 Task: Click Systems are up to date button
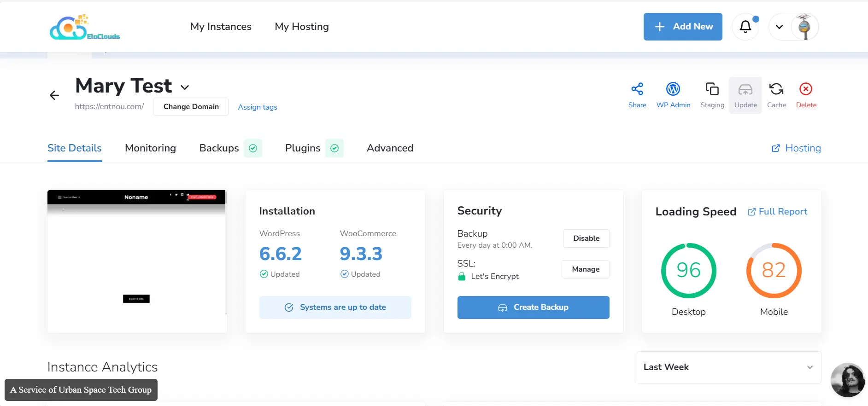(335, 307)
